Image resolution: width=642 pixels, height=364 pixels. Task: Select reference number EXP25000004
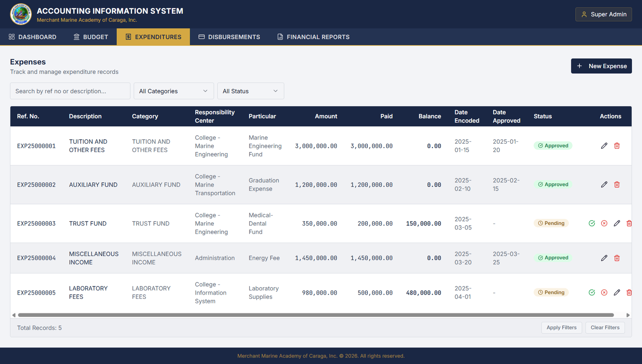36,258
